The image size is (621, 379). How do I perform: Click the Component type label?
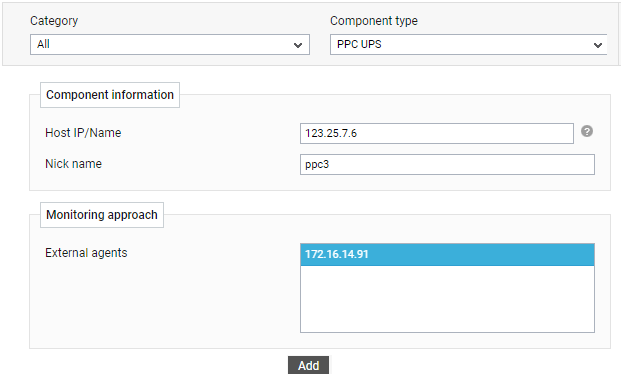click(x=374, y=21)
